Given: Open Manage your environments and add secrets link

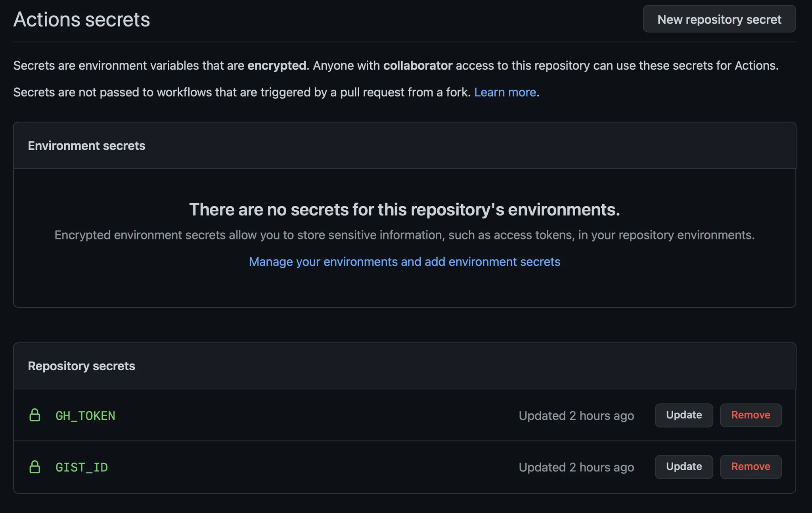Looking at the screenshot, I should click(x=404, y=262).
